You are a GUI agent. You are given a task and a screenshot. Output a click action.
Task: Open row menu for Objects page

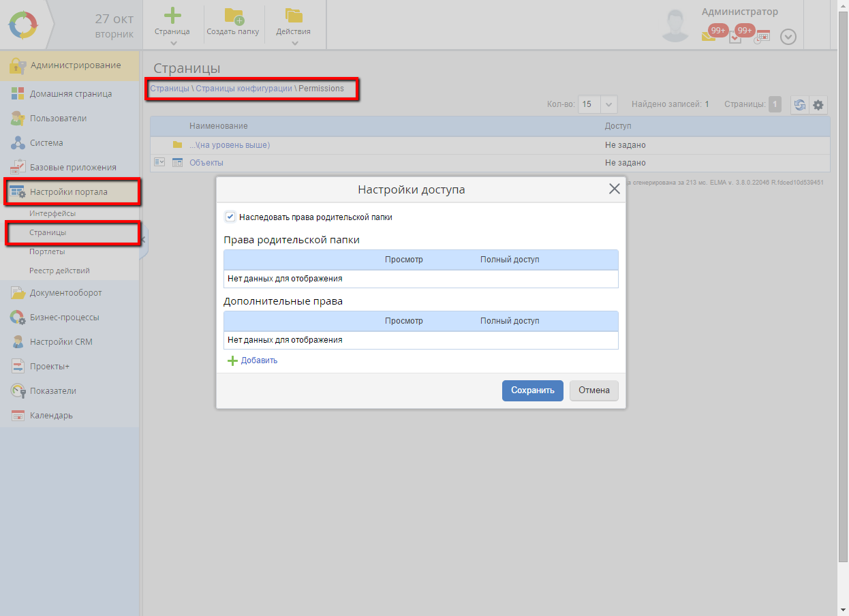[x=159, y=163]
